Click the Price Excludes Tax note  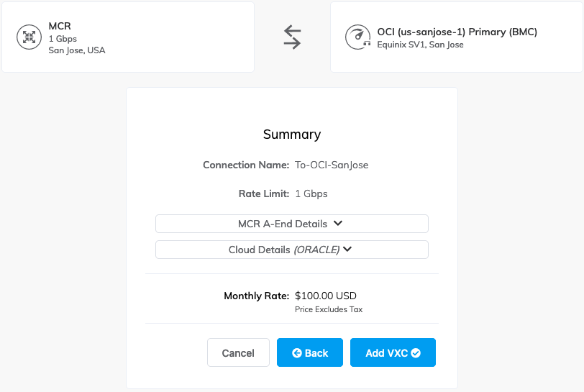pos(329,309)
